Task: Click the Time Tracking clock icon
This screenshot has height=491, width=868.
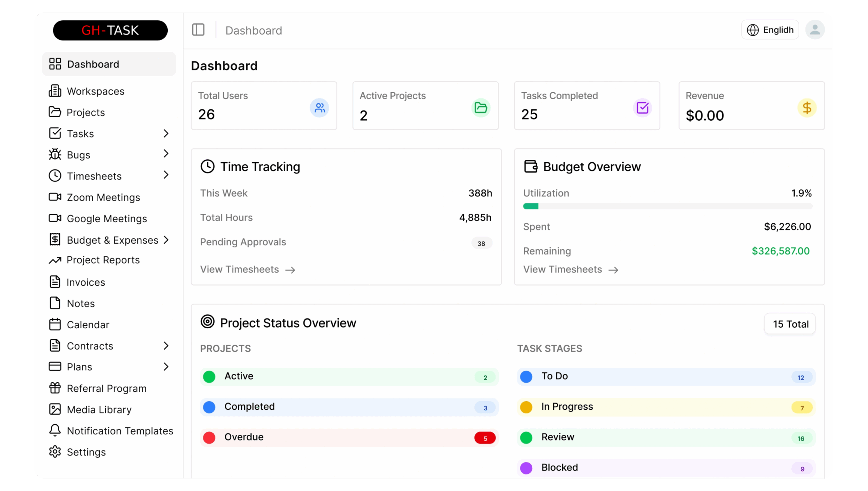Action: [x=208, y=167]
